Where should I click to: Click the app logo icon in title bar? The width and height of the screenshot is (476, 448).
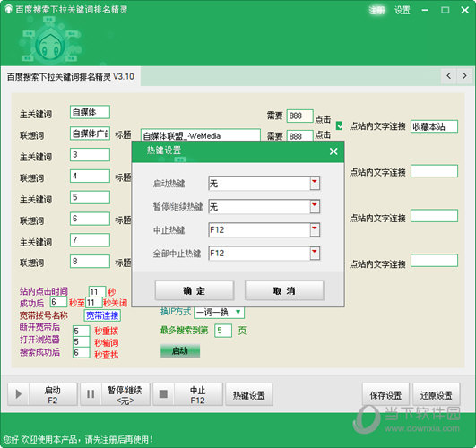pyautogui.click(x=8, y=9)
